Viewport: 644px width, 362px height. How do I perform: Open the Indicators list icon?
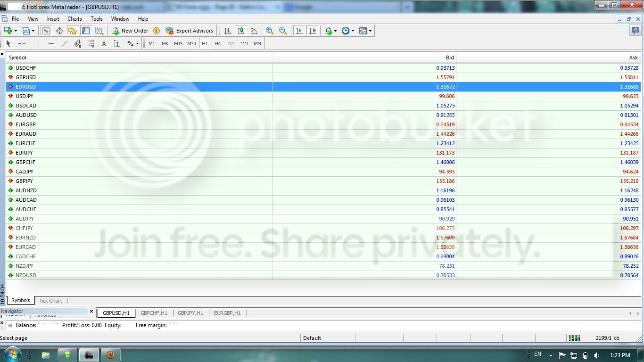tap(329, 31)
